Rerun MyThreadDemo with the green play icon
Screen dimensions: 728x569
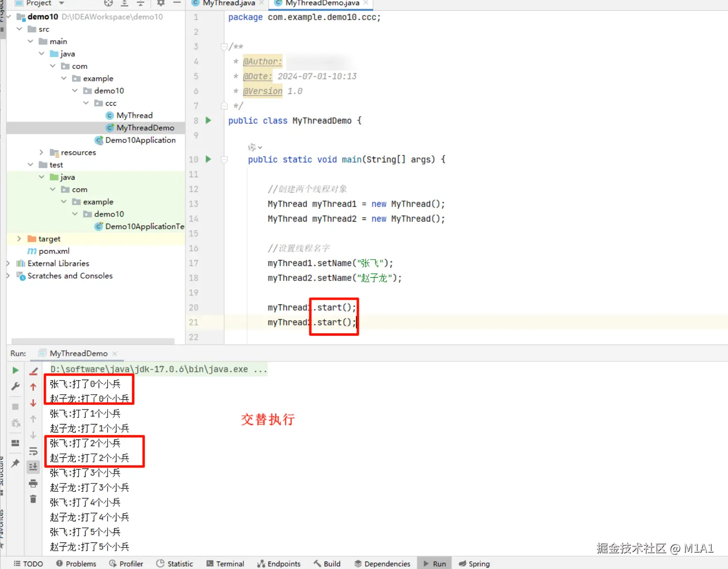[15, 370]
